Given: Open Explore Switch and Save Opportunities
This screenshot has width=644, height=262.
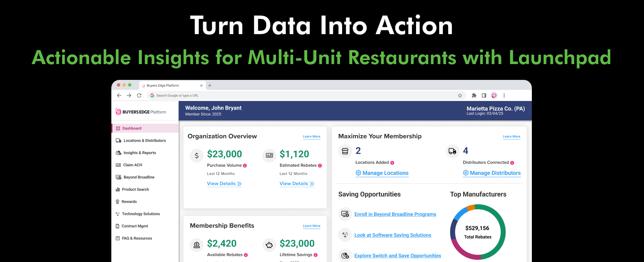Looking at the screenshot, I should point(398,256).
